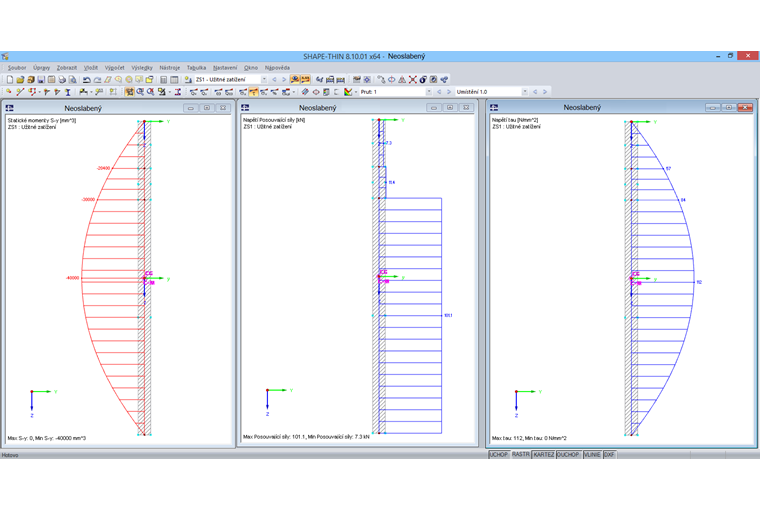
Task: Click the Max tau: 112 summary text
Action: point(529,438)
